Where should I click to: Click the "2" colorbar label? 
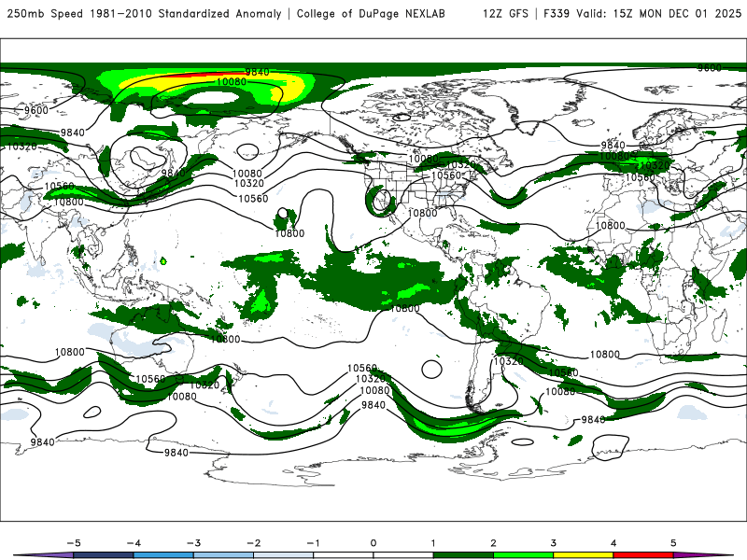(x=493, y=543)
